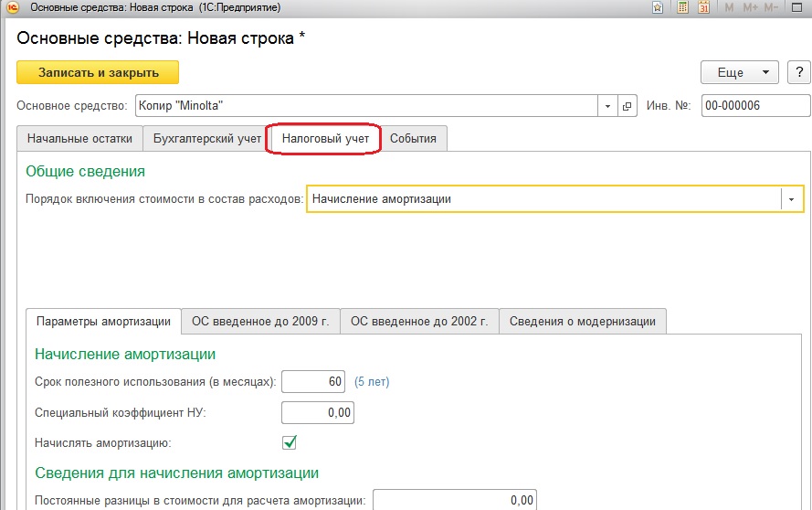
Task: Click Сведения для начисления амортизации heading
Action: click(x=176, y=473)
